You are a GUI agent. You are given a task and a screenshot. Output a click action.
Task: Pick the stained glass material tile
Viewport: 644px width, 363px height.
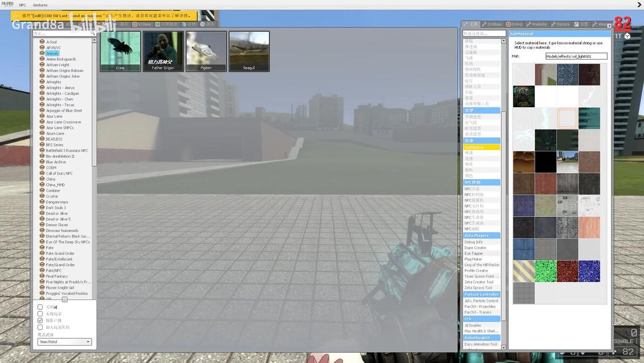[524, 96]
